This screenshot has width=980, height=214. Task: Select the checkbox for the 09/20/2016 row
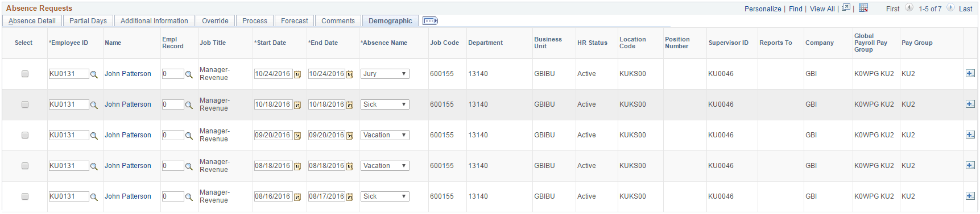tap(25, 135)
